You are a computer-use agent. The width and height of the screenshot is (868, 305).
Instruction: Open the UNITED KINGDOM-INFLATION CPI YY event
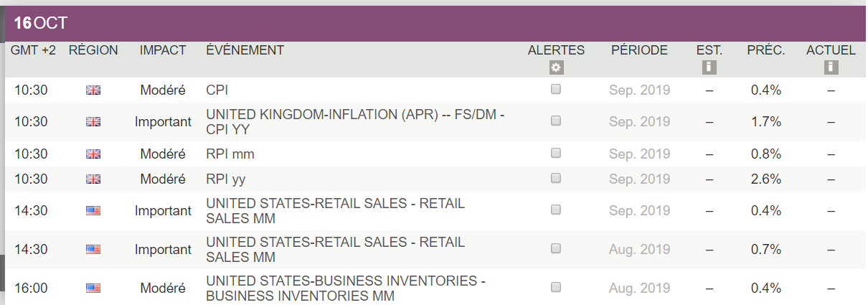[x=355, y=121]
